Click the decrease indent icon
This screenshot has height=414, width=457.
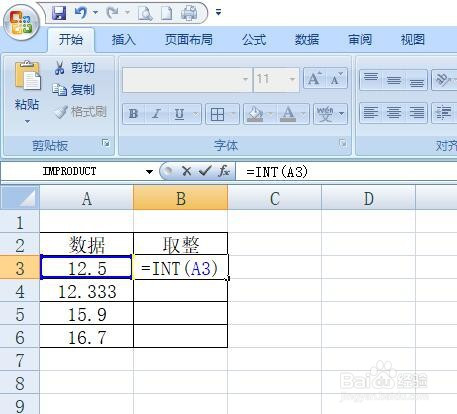click(444, 113)
